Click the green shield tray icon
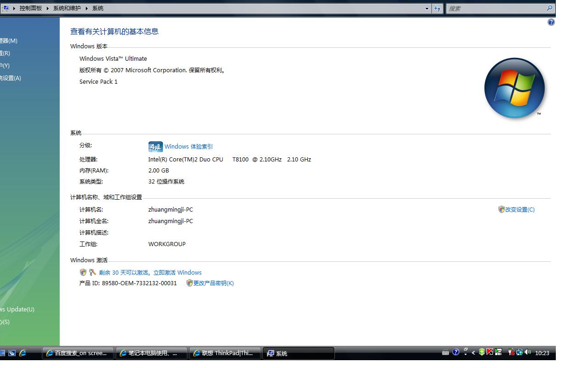This screenshot has height=368, width=588. pos(482,352)
